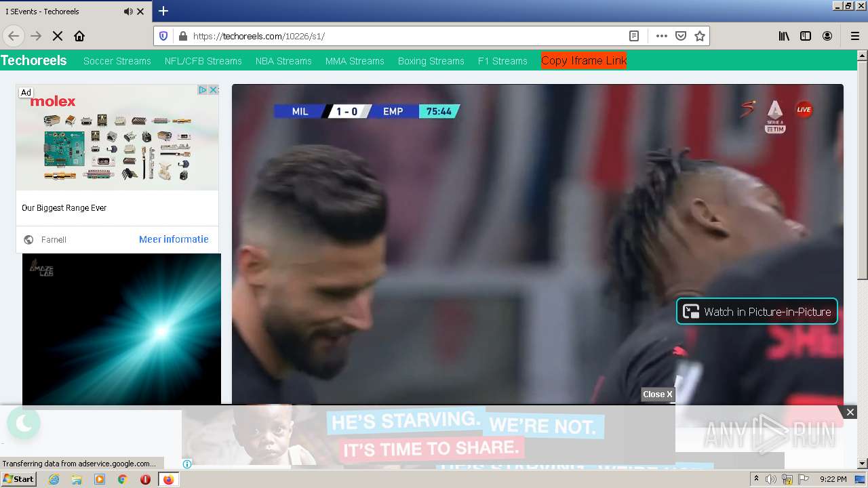Toggle the sidebars panel
This screenshot has width=868, height=488.
806,36
